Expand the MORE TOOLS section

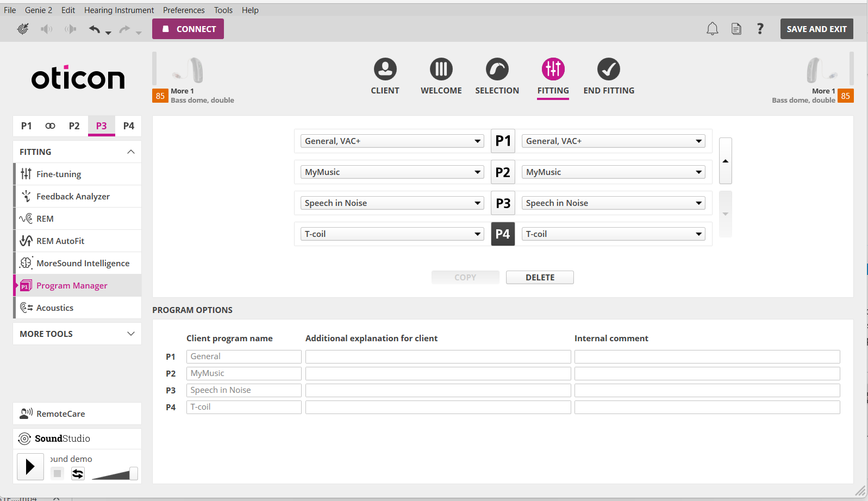(130, 334)
